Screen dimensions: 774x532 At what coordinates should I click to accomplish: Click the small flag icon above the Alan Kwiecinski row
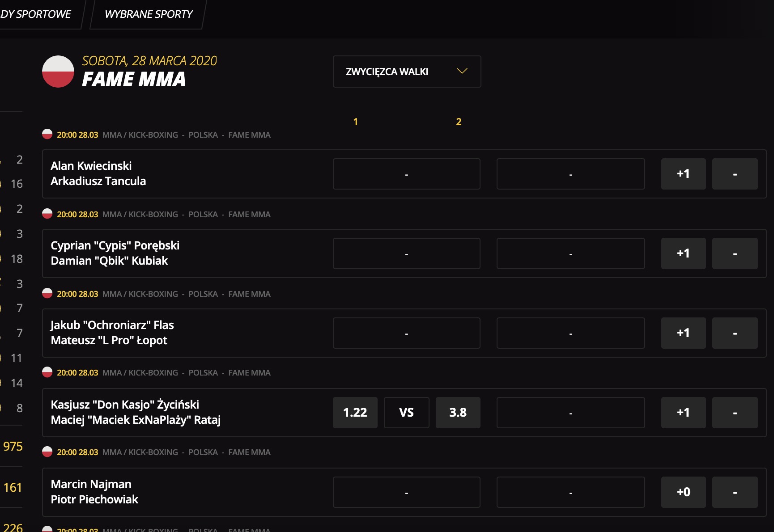(x=47, y=134)
